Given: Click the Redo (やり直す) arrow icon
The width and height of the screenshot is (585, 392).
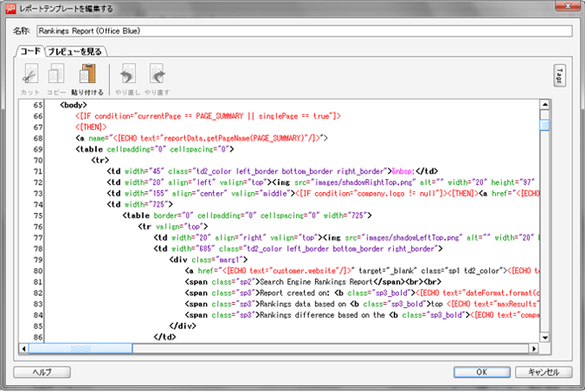Looking at the screenshot, I should [157, 74].
